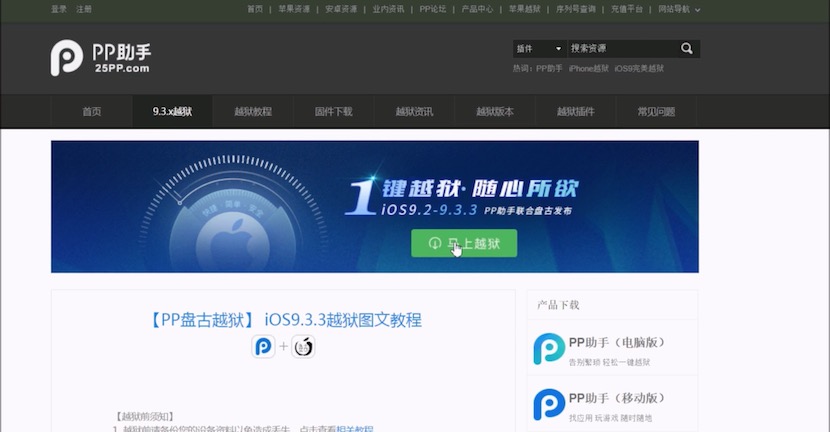This screenshot has width=830, height=432.
Task: Click the 充值平台 top link
Action: click(x=627, y=9)
